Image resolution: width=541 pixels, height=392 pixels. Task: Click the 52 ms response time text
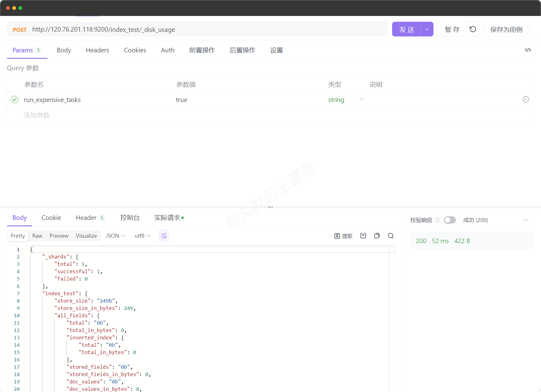tap(440, 241)
